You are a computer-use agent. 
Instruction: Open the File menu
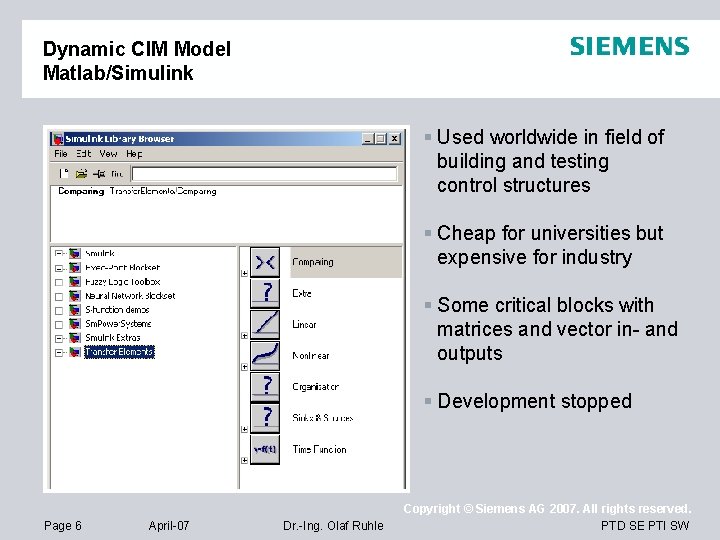(x=61, y=154)
